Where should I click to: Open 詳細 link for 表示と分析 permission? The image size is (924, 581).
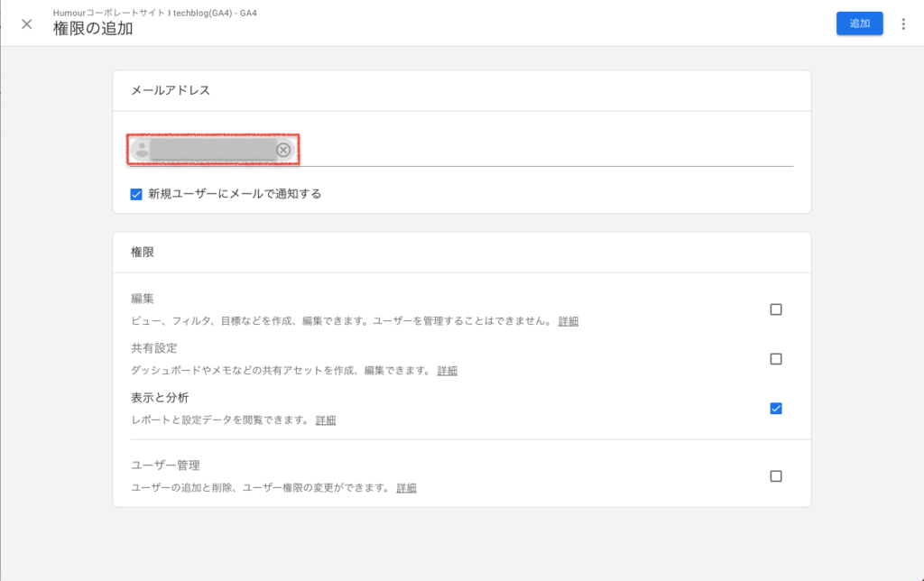tap(325, 420)
